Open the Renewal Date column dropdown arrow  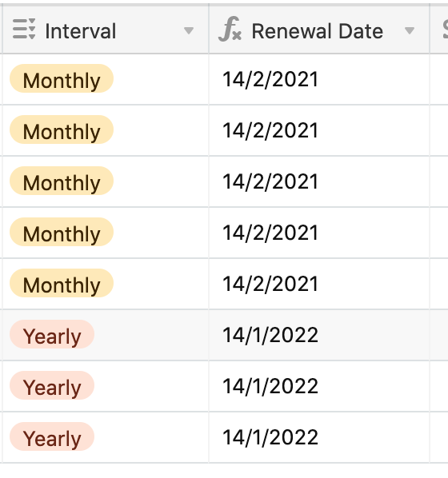coord(410,30)
